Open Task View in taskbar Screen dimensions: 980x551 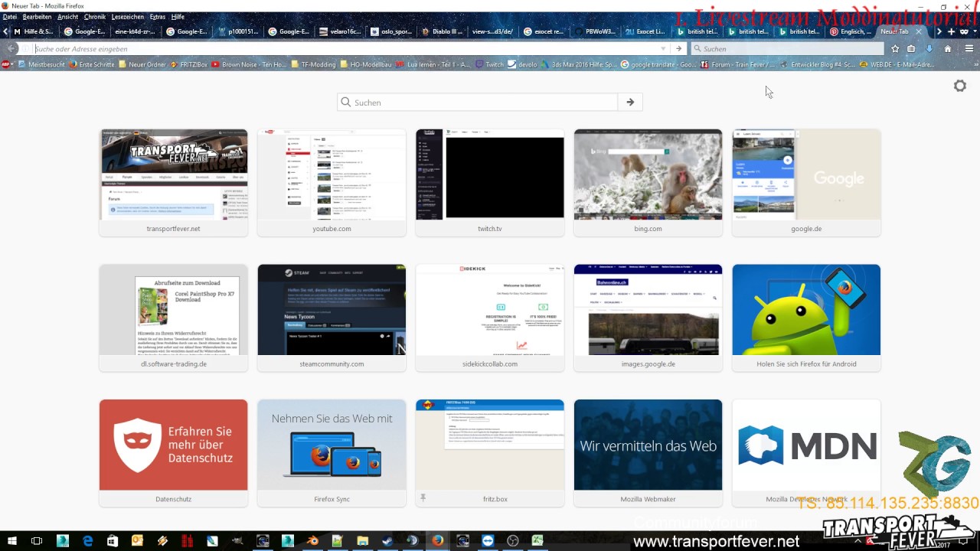37,541
